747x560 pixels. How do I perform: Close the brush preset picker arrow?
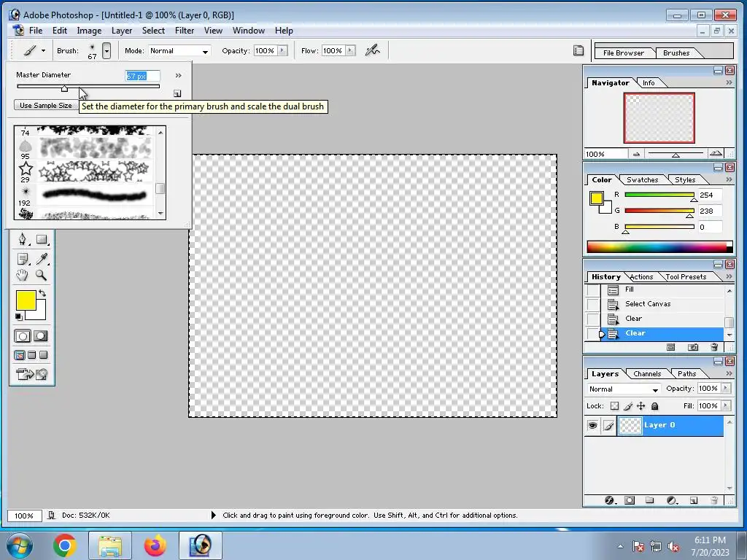pos(107,50)
